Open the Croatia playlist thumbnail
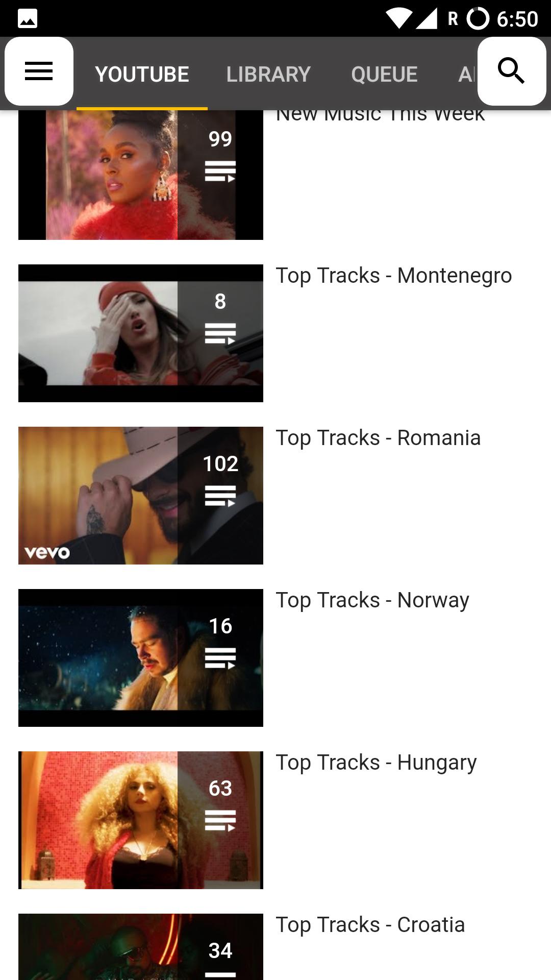This screenshot has height=980, width=551. pos(141,947)
